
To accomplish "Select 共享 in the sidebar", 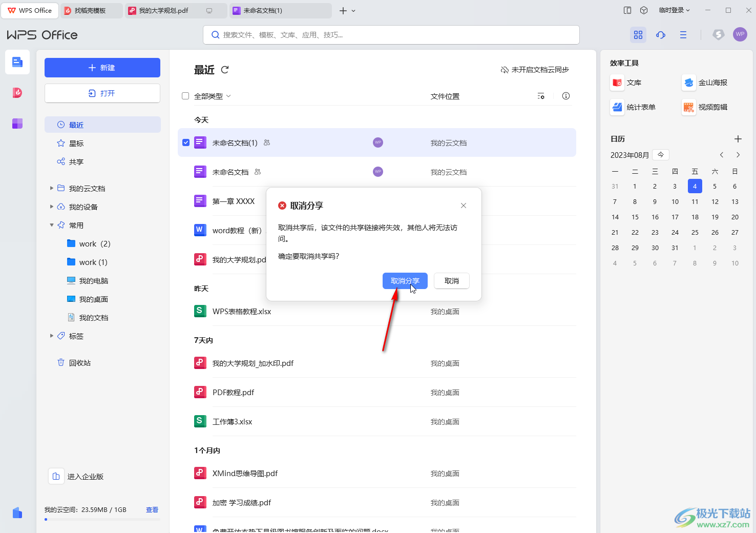I will (x=102, y=161).
